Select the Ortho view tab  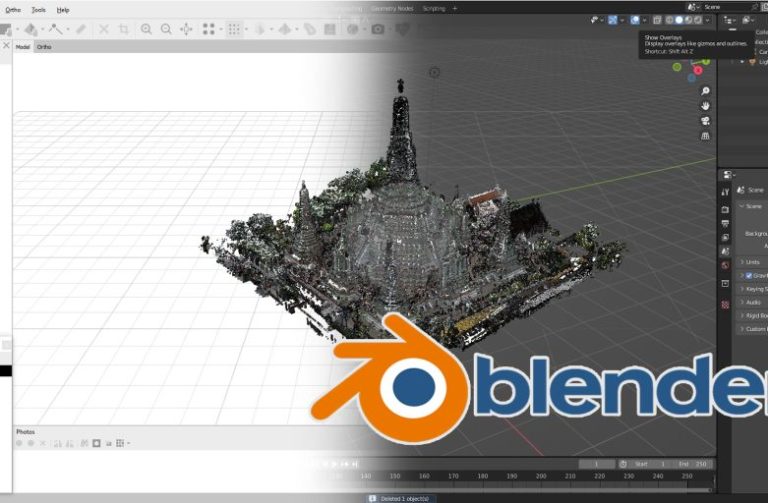click(45, 47)
